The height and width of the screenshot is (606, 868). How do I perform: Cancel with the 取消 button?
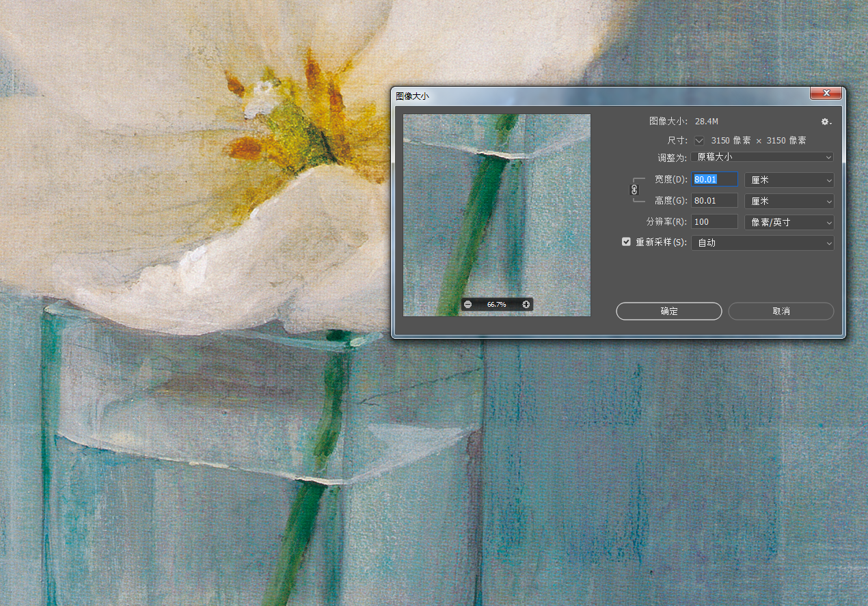pyautogui.click(x=781, y=311)
